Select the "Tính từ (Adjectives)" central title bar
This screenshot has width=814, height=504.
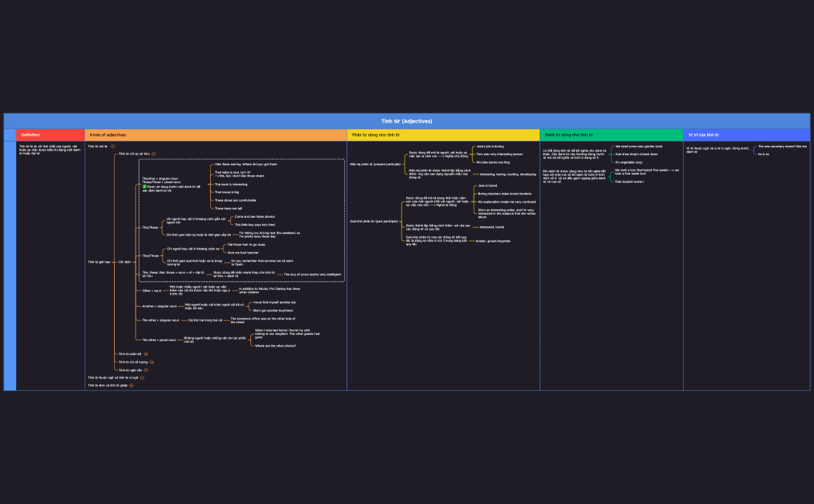tap(406, 121)
